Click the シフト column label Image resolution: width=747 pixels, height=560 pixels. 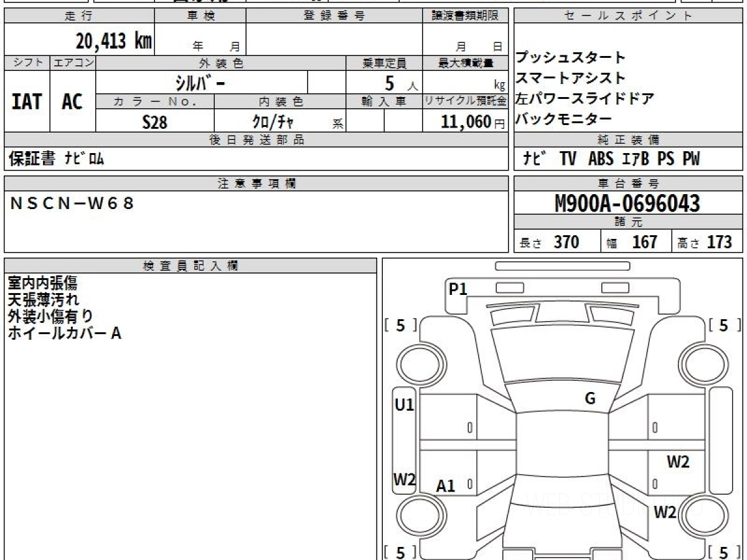click(27, 63)
